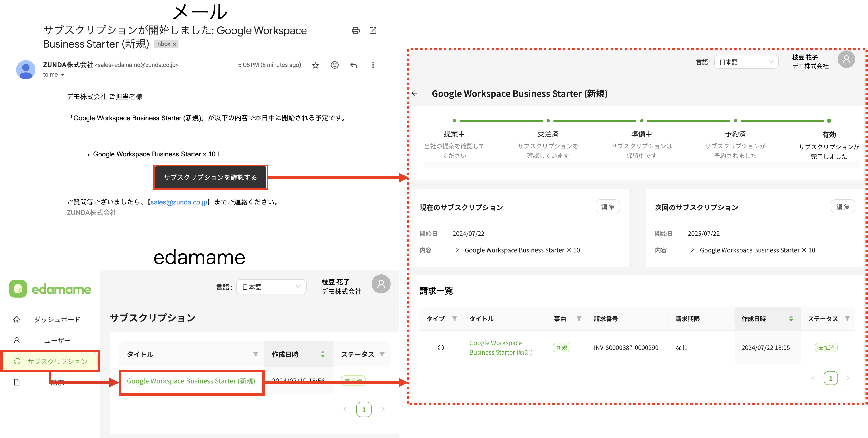Click recurring type icon in invoice row
Screen dimensions: 868x438
(x=441, y=347)
